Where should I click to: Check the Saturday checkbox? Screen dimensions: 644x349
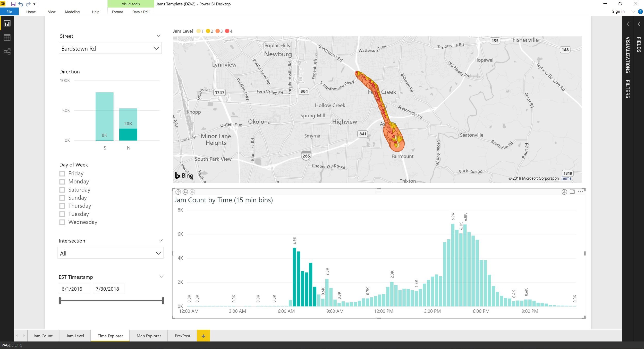[62, 190]
